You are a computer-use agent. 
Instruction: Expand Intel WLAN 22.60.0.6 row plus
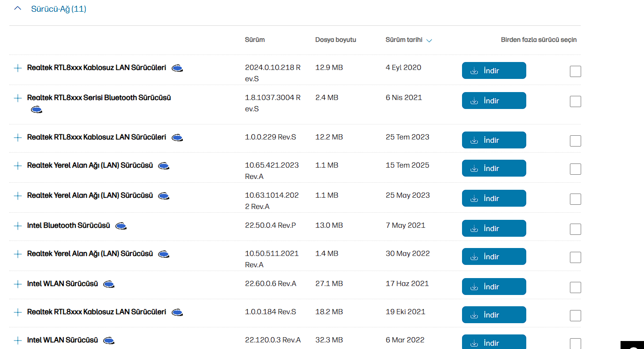point(18,284)
